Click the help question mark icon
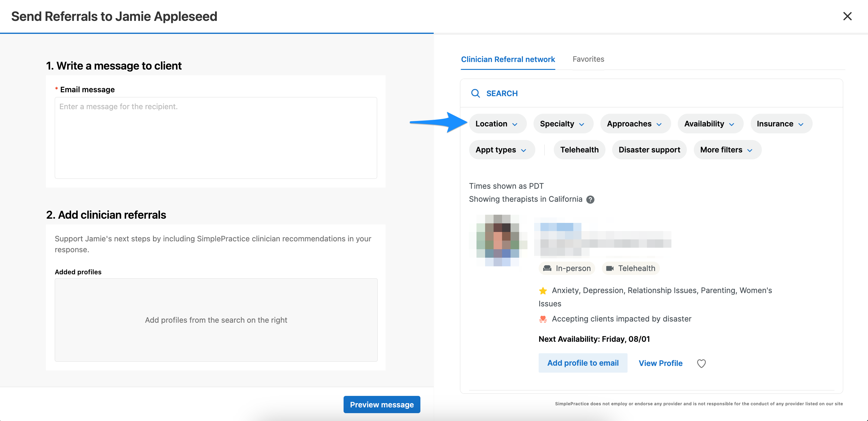This screenshot has width=868, height=421. coord(590,200)
